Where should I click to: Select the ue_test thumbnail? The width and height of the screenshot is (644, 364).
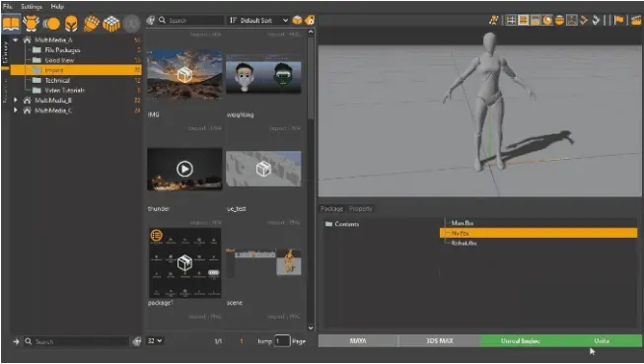[x=263, y=169]
